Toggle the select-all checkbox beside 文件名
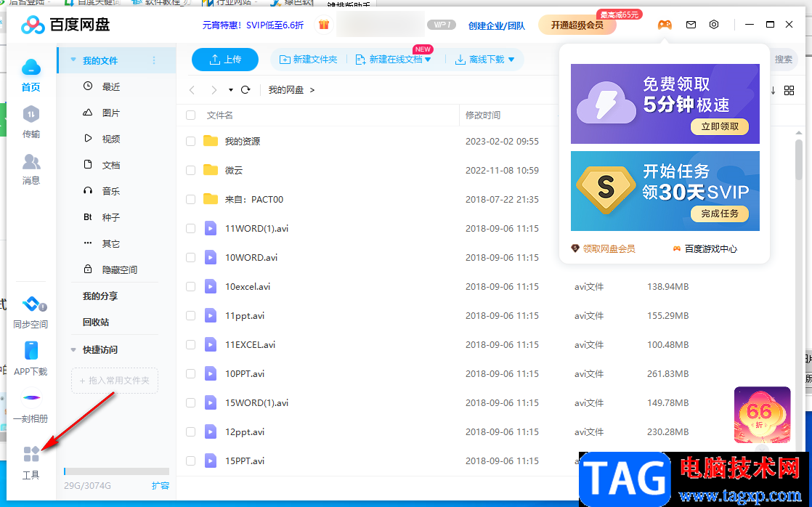Screen dimensions: 812x507 click(190, 115)
